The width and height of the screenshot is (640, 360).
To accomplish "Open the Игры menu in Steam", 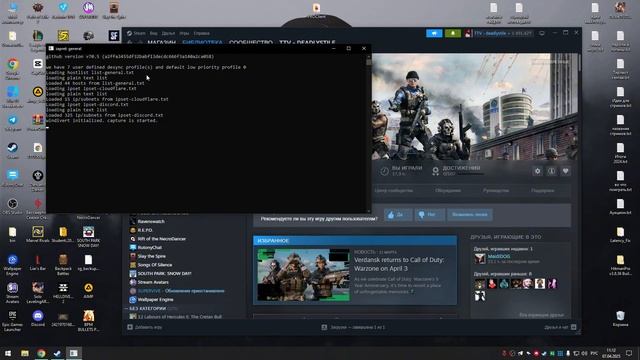I will click(184, 33).
